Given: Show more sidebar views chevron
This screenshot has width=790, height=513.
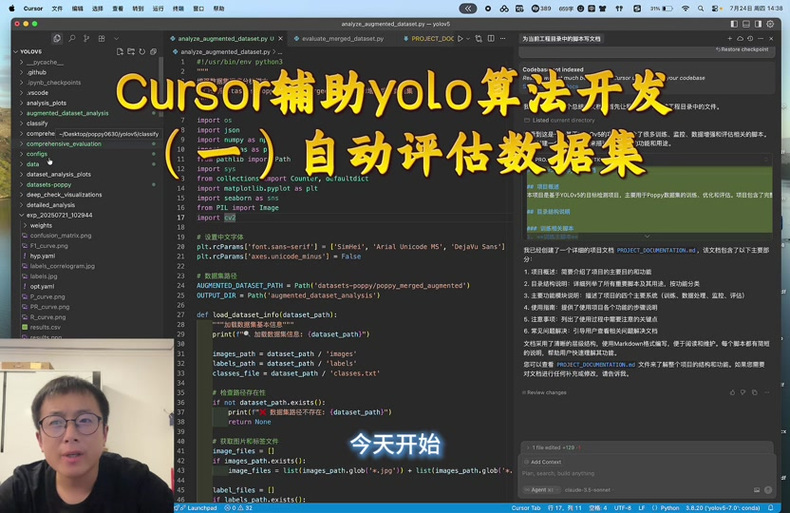Looking at the screenshot, I should 116,38.
